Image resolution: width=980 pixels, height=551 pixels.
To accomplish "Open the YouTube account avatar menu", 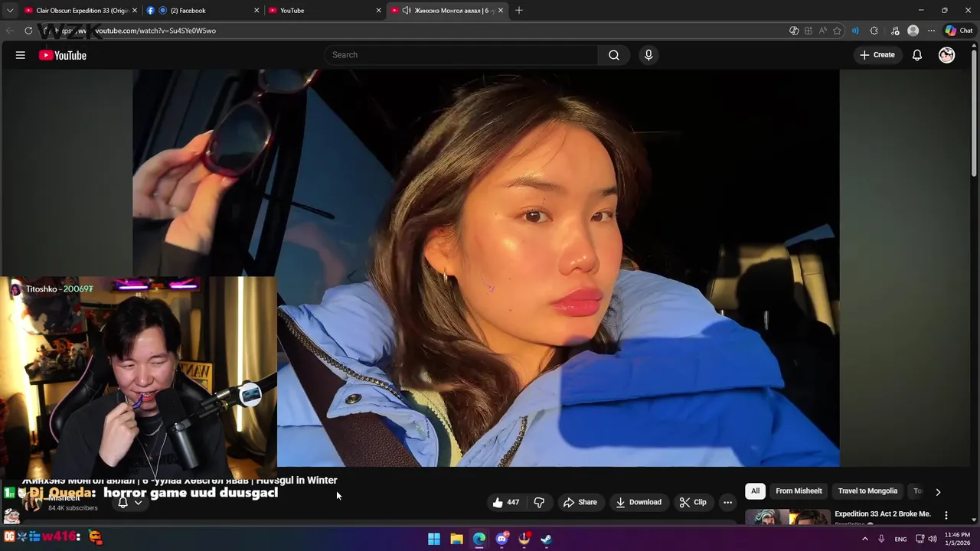I will [x=946, y=55].
